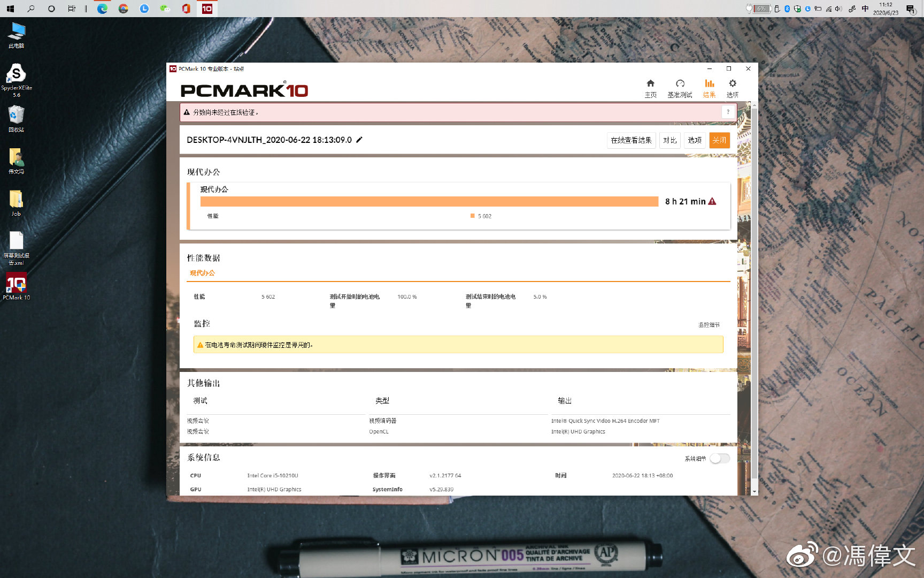Select the 回收站 recycle bin desktop icon
The image size is (924, 578).
[17, 119]
